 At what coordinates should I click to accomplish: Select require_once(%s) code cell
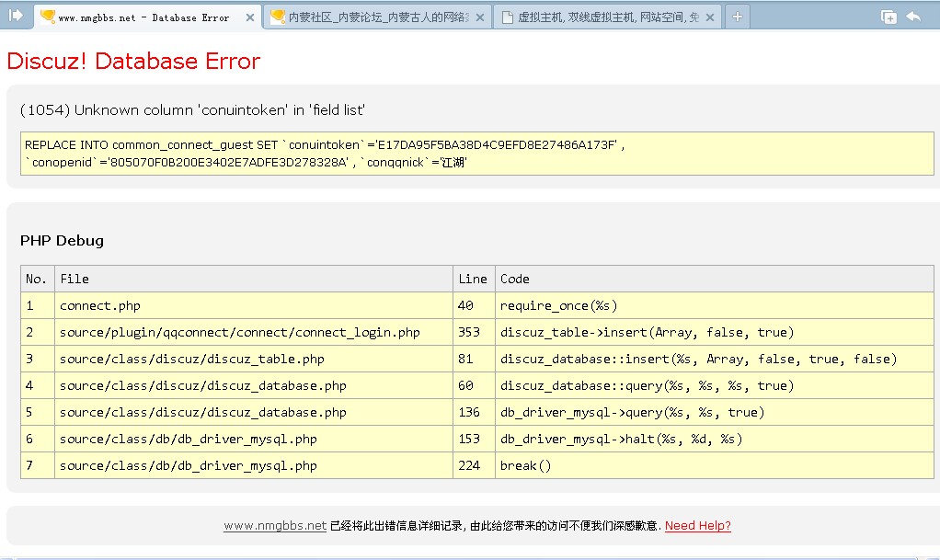(715, 306)
